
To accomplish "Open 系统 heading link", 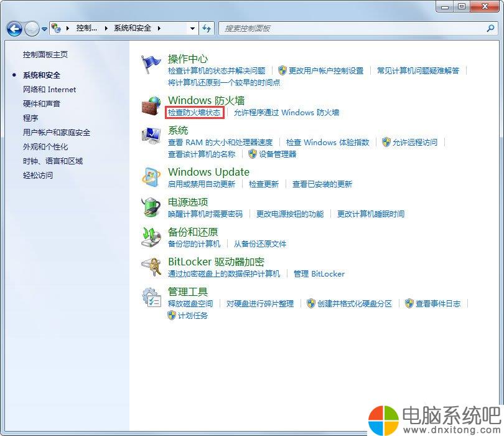I will (178, 130).
